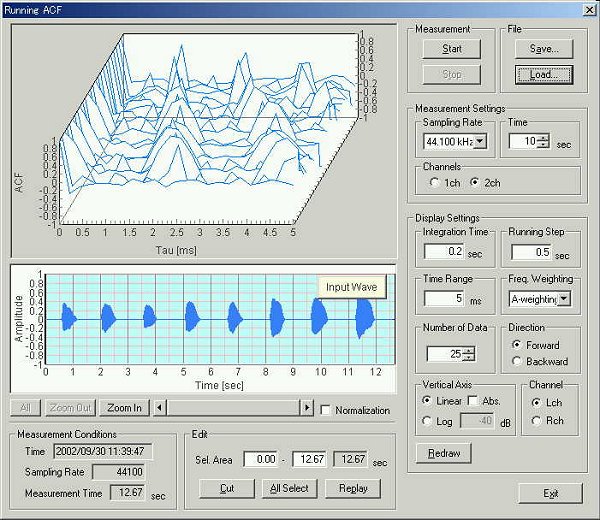Click the Replay button

tap(352, 488)
